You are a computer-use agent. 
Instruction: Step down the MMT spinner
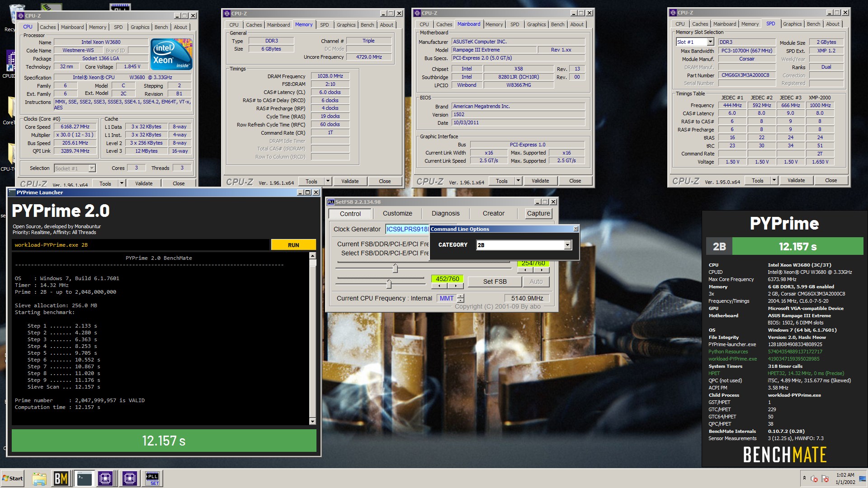coord(461,300)
